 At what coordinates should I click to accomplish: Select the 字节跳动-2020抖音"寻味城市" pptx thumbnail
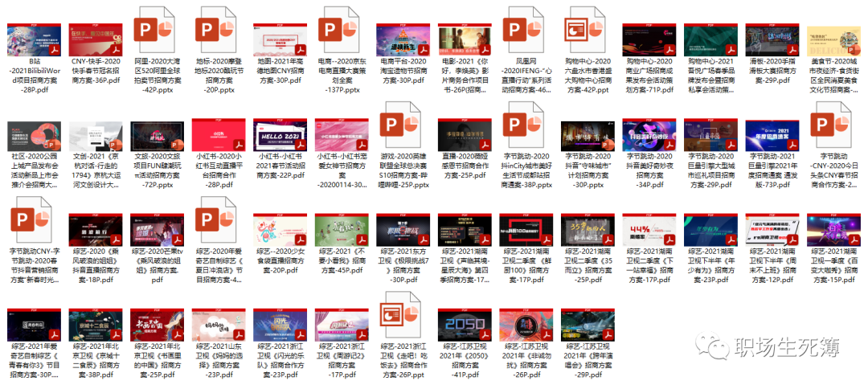[588, 137]
